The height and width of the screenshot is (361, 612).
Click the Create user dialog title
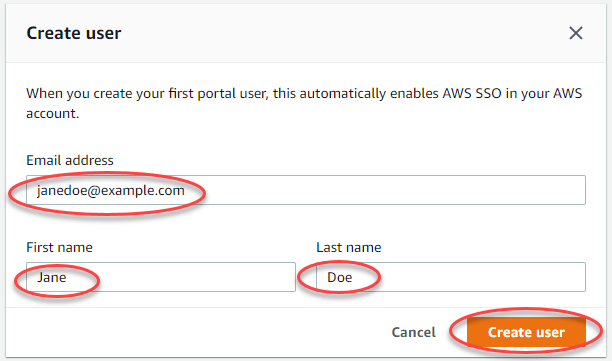[74, 33]
